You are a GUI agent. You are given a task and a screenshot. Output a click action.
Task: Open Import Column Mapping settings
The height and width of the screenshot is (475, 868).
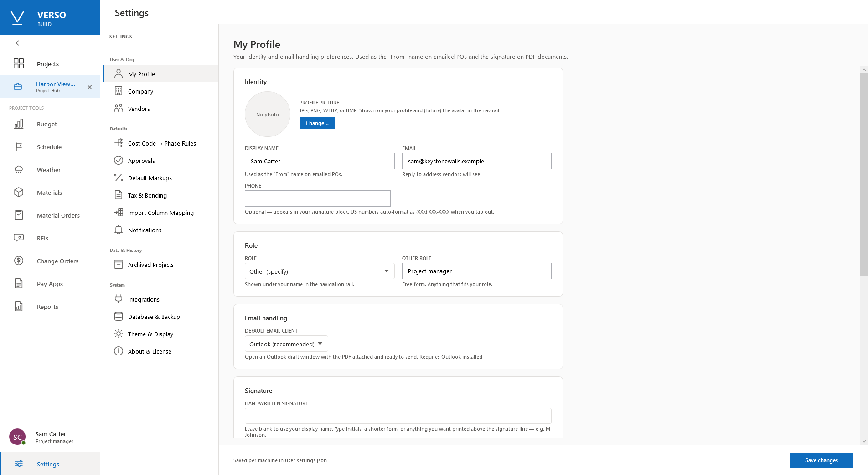tap(161, 213)
